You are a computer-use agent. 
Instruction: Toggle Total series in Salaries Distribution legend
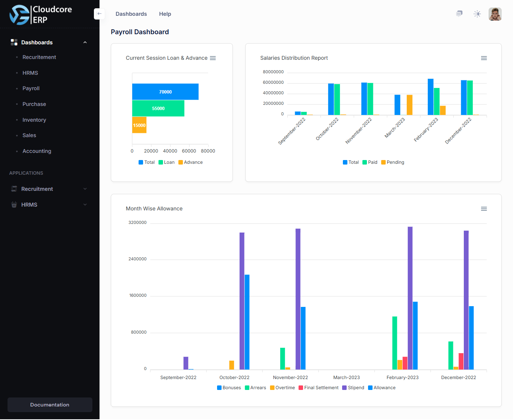point(351,162)
